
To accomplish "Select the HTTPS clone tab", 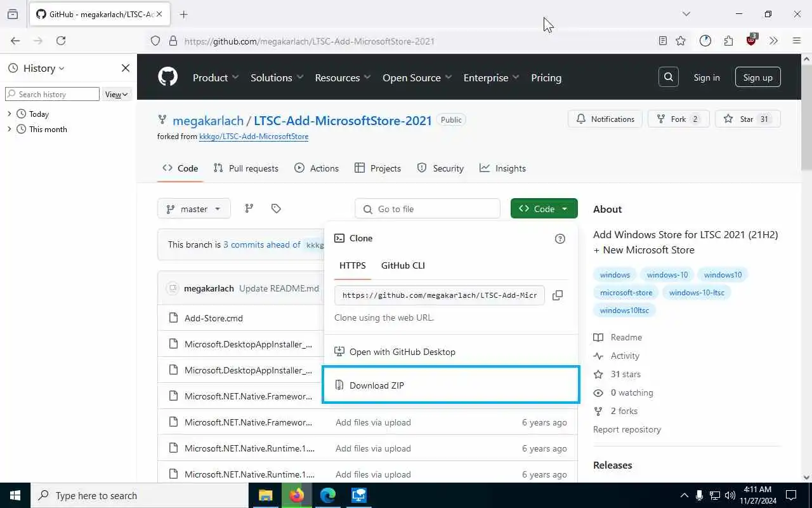I will tap(353, 265).
